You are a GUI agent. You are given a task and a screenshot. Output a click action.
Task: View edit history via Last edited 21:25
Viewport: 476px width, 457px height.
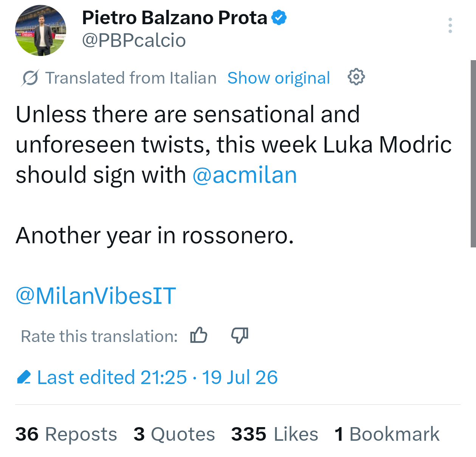112,377
